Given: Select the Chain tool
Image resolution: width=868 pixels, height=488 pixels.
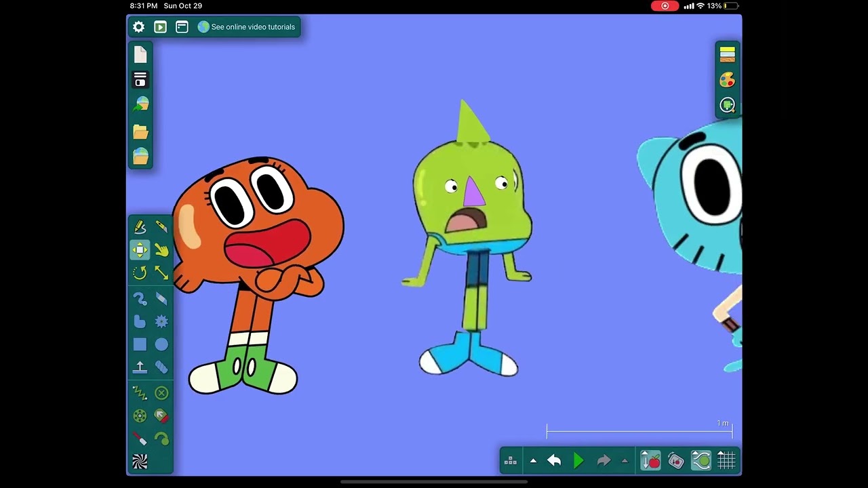Looking at the screenshot, I should tap(161, 367).
